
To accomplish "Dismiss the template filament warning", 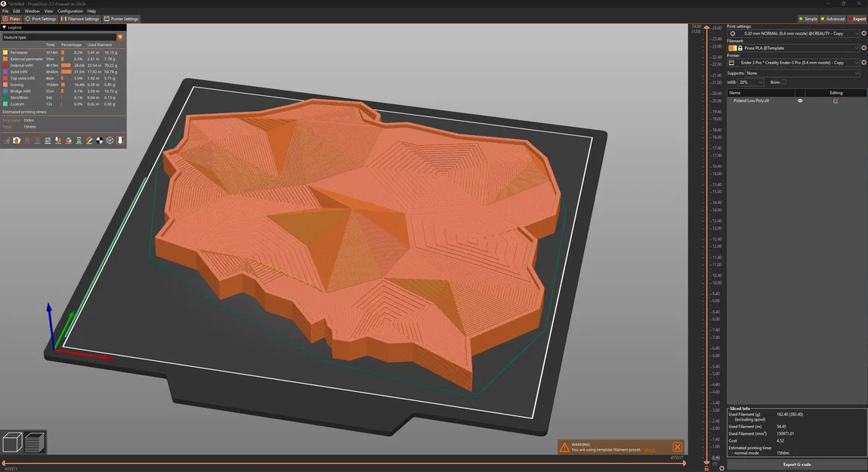I will (677, 446).
